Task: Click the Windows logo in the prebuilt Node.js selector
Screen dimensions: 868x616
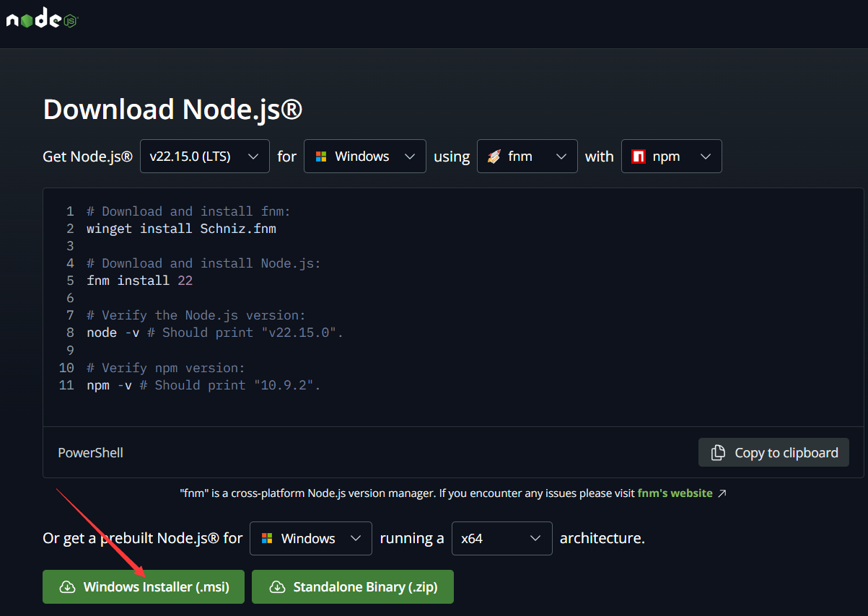Action: 267,538
